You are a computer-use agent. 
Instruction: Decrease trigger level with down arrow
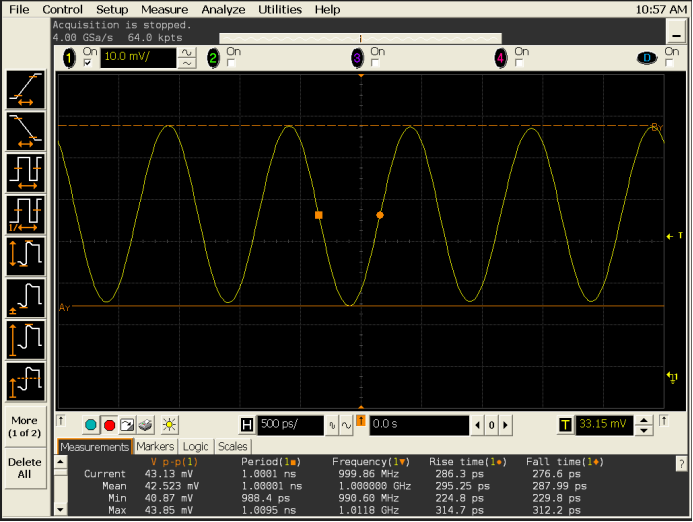pyautogui.click(x=644, y=431)
